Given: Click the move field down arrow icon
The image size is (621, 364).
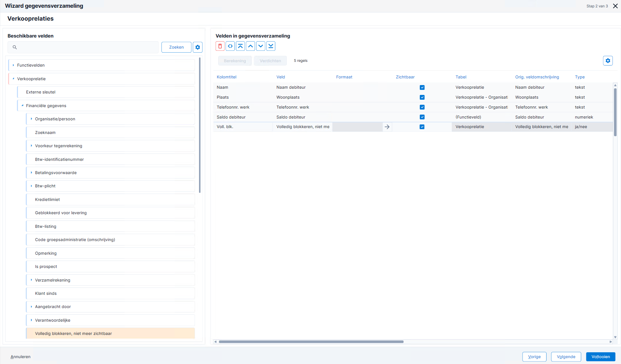Looking at the screenshot, I should coord(261,46).
